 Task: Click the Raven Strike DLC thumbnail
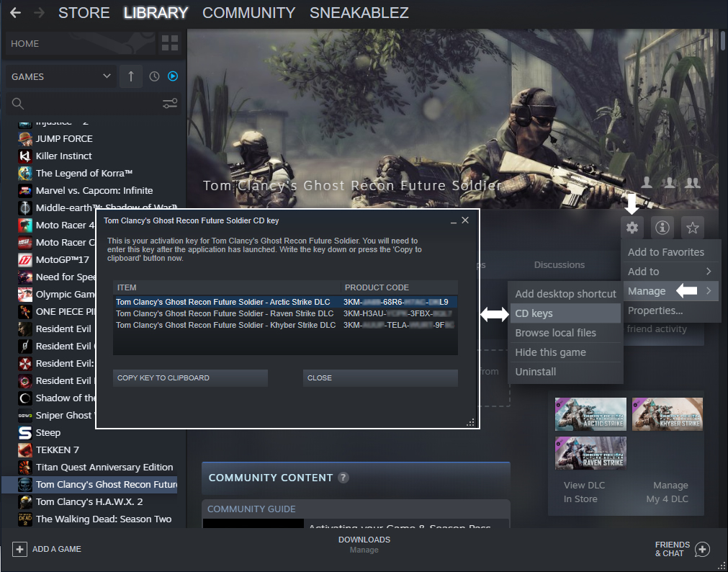click(x=590, y=453)
